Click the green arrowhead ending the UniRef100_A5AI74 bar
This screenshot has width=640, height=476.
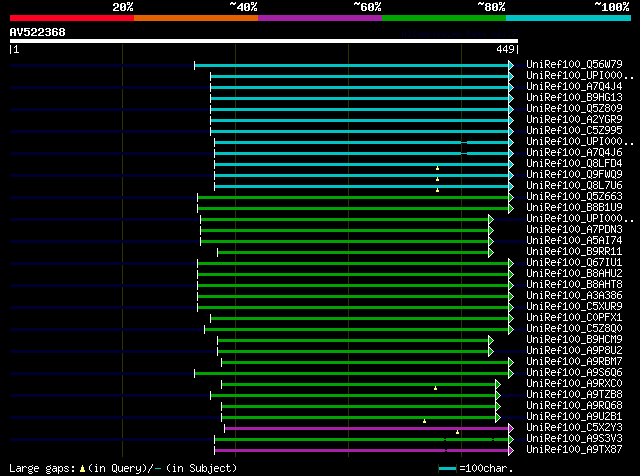(491, 242)
